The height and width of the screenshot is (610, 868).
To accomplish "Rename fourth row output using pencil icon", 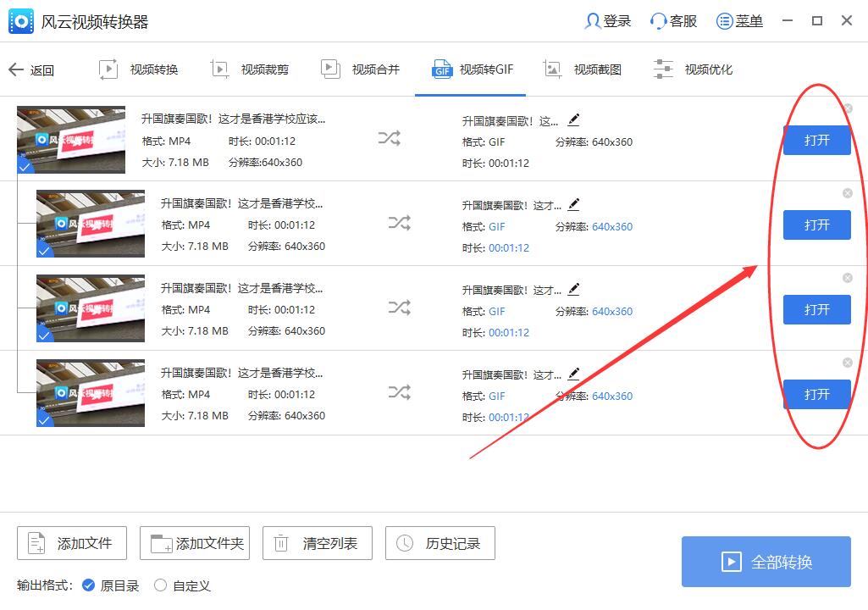I will [573, 374].
